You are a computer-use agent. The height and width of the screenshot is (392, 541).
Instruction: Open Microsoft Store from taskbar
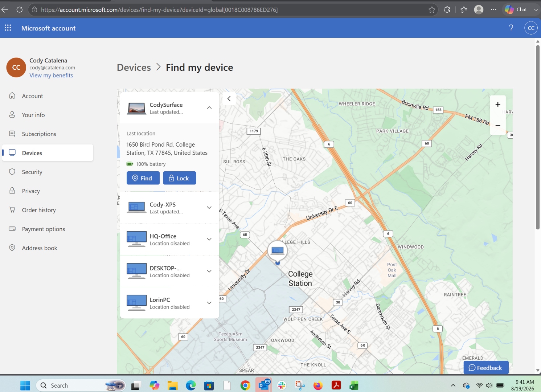[209, 385]
